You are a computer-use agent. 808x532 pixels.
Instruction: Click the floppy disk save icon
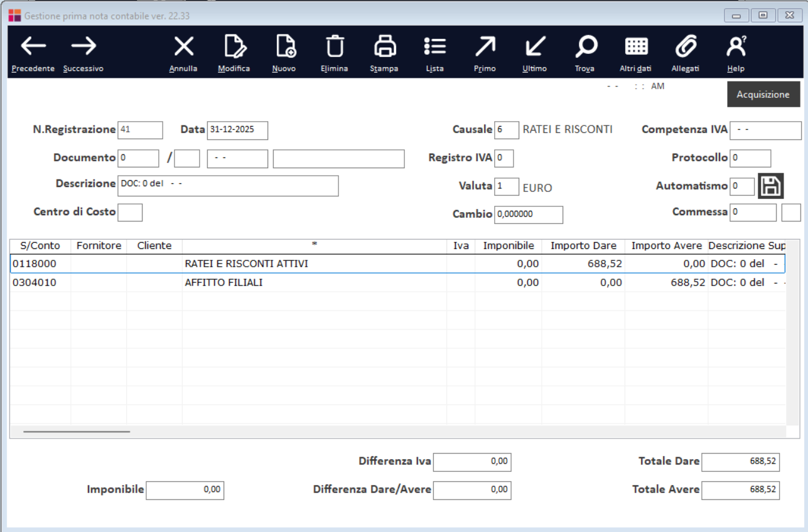pos(770,186)
